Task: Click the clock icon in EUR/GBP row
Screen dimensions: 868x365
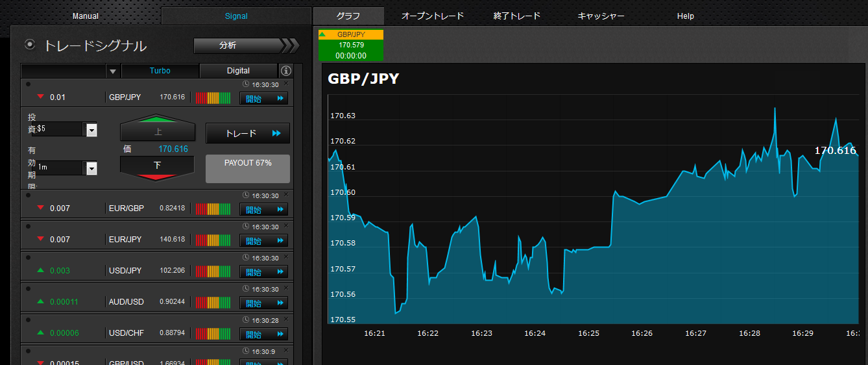Action: (246, 195)
